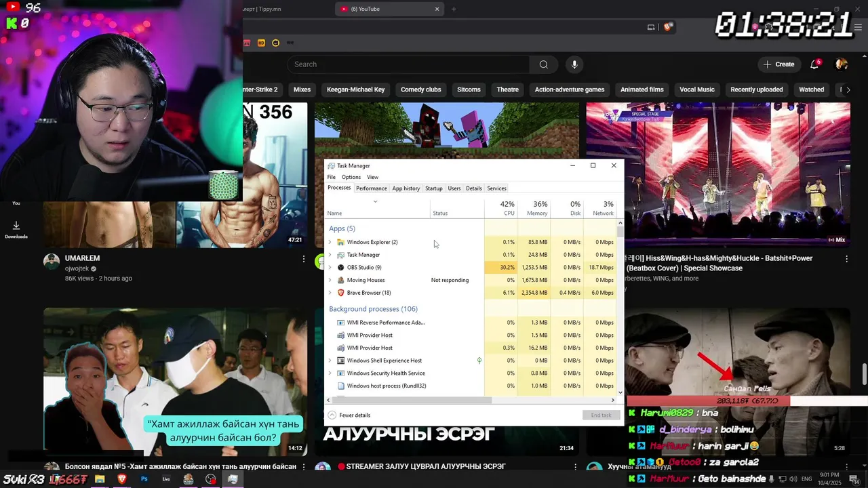Open options for Beatbox Cover Special Showcase video

click(846, 259)
